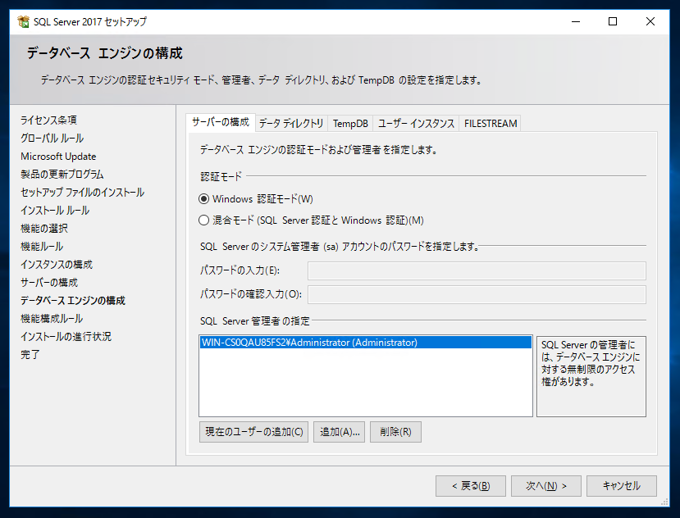Click 機能ルール in the step list
680x518 pixels.
[x=42, y=246]
